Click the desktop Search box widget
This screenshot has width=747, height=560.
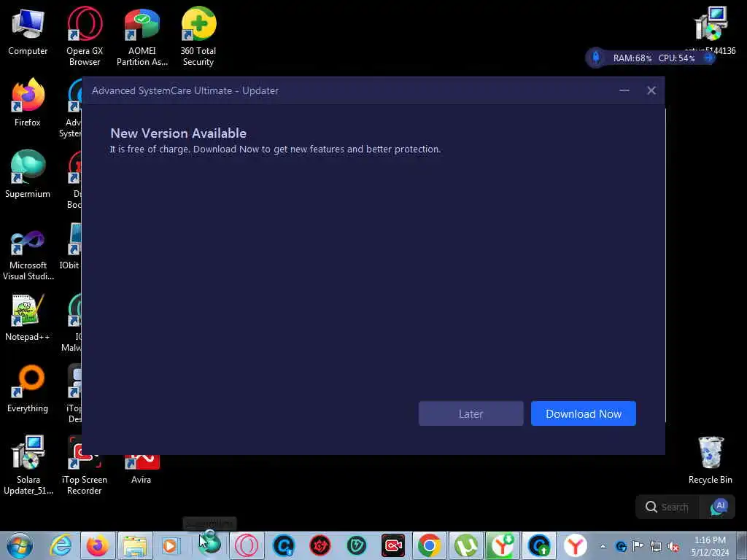pyautogui.click(x=667, y=507)
